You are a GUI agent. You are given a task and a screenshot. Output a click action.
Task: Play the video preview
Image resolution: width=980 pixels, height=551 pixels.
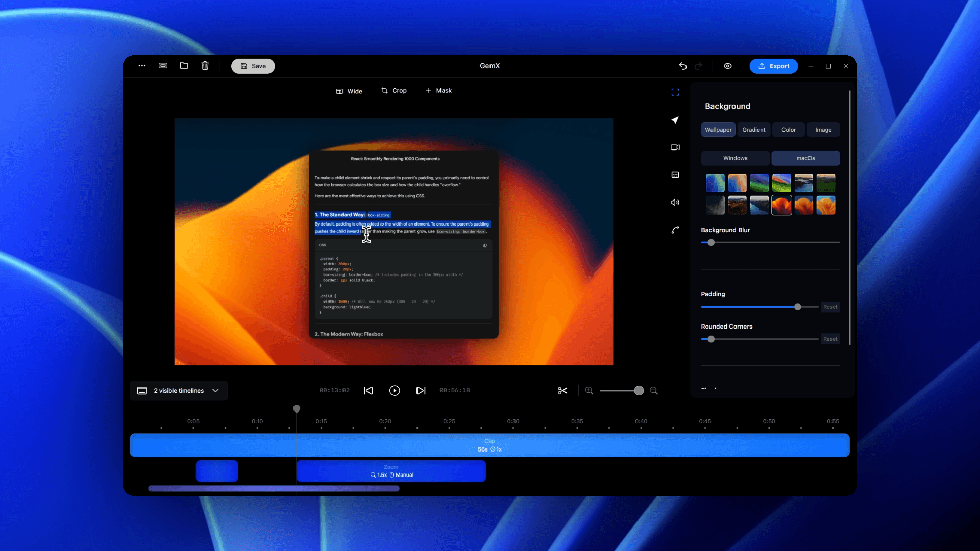395,391
